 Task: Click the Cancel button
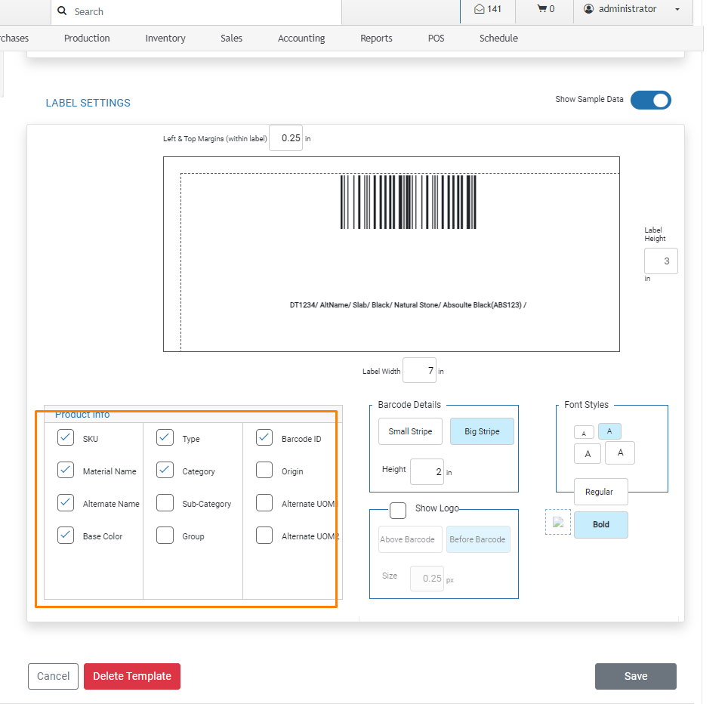[x=53, y=676]
